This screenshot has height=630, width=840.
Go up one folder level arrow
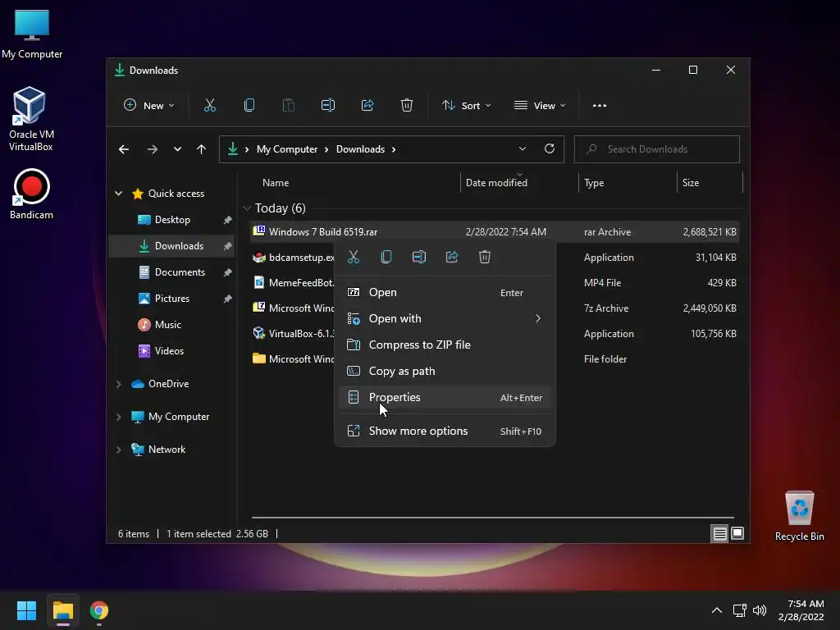pos(202,149)
